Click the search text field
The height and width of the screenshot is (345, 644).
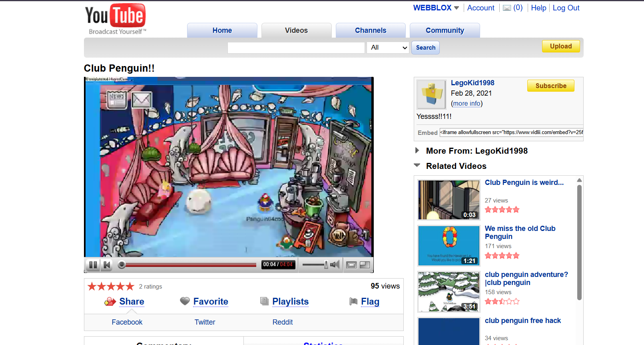[x=296, y=48]
